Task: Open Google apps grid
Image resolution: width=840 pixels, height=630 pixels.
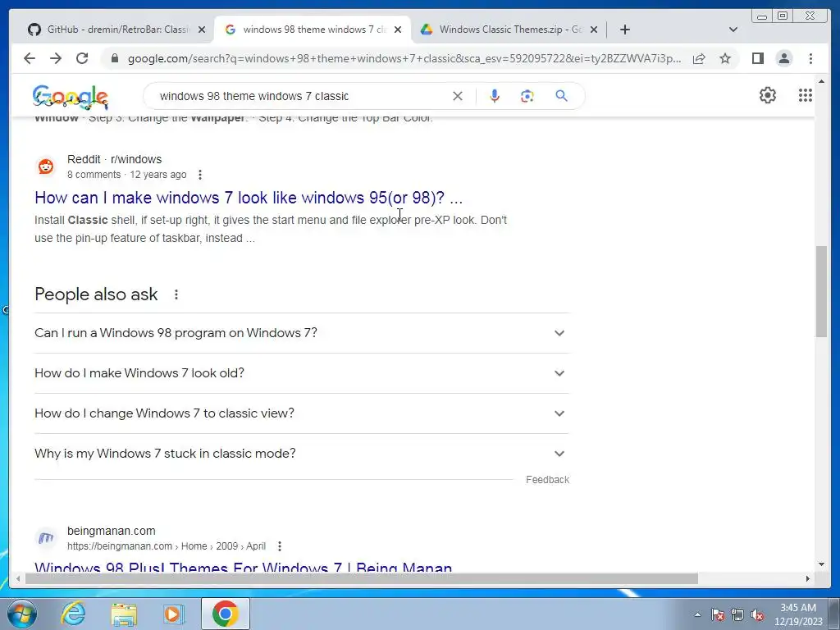Action: click(x=806, y=95)
